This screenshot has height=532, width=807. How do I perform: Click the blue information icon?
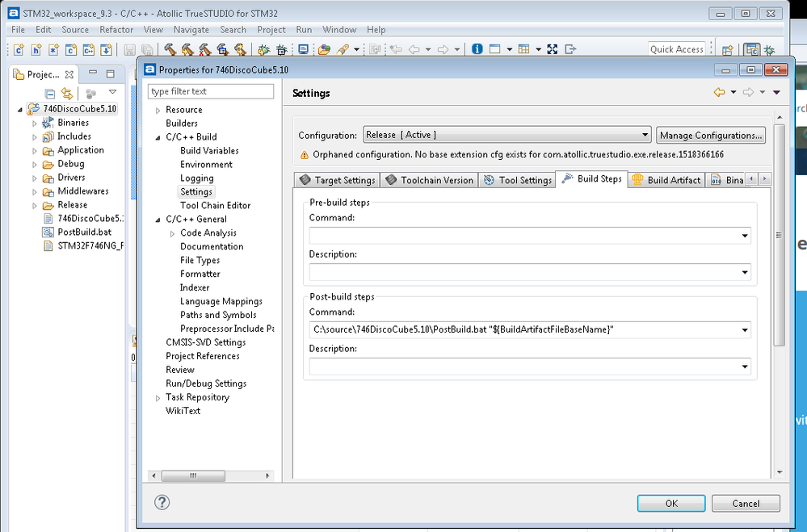coord(477,49)
